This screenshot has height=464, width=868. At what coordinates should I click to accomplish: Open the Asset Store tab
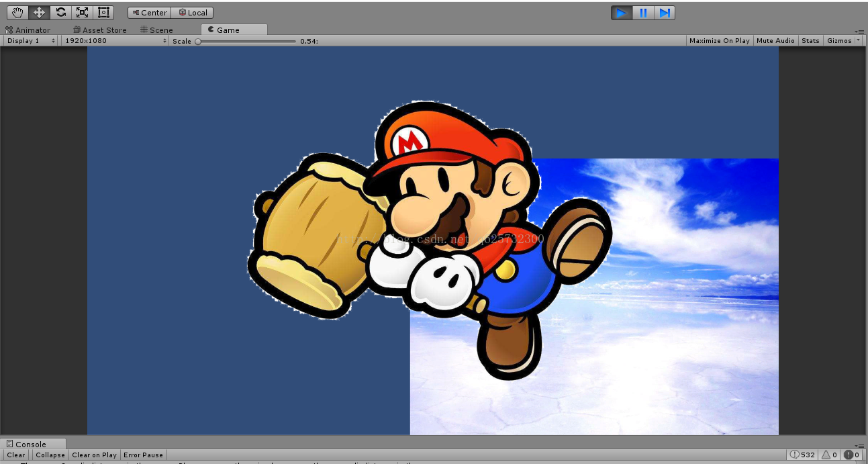[x=100, y=30]
